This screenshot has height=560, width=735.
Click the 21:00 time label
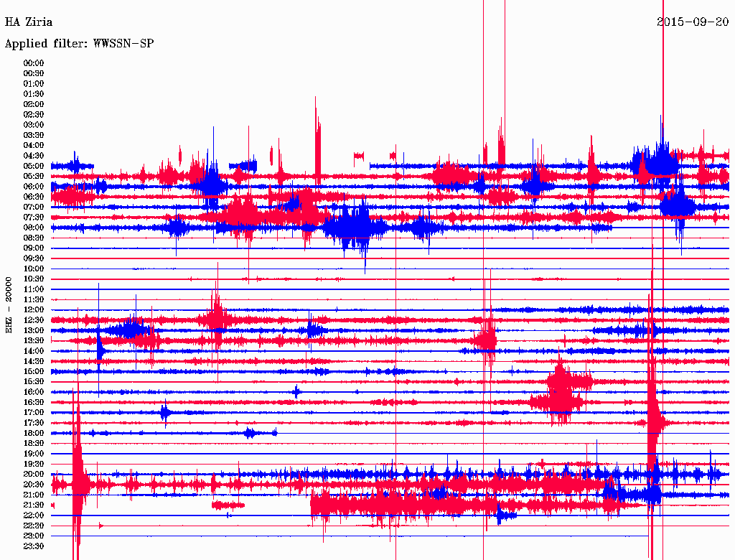pyautogui.click(x=34, y=495)
